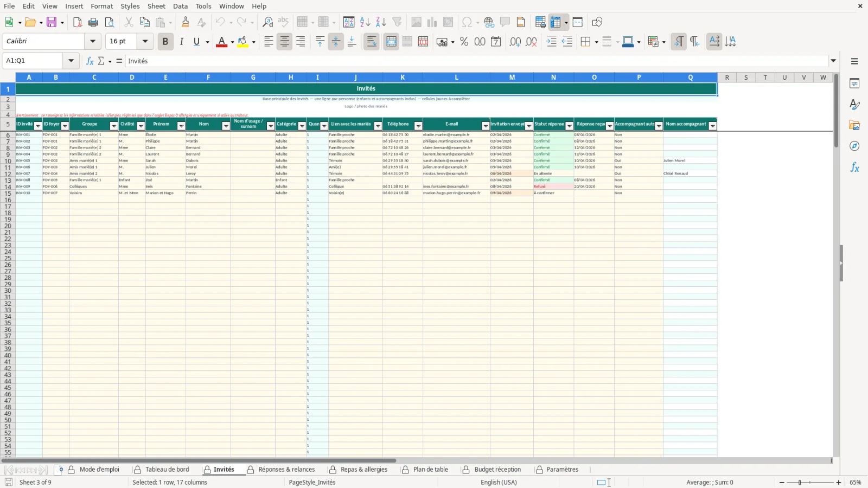Expand the Name Box dropdown

(x=71, y=61)
